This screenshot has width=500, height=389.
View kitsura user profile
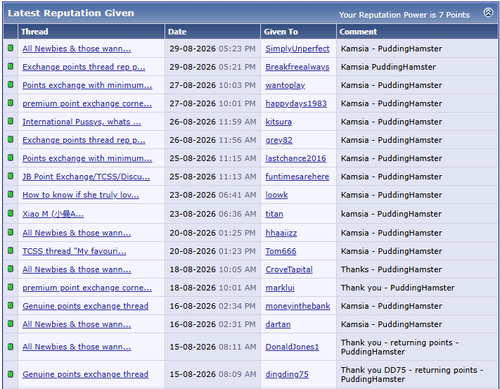coord(278,122)
